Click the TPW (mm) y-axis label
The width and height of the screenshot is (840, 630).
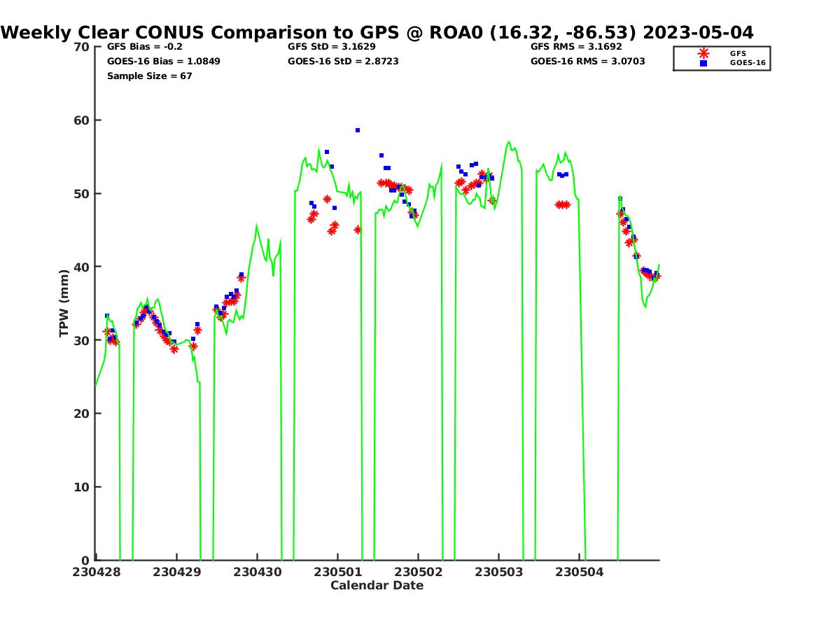64,303
